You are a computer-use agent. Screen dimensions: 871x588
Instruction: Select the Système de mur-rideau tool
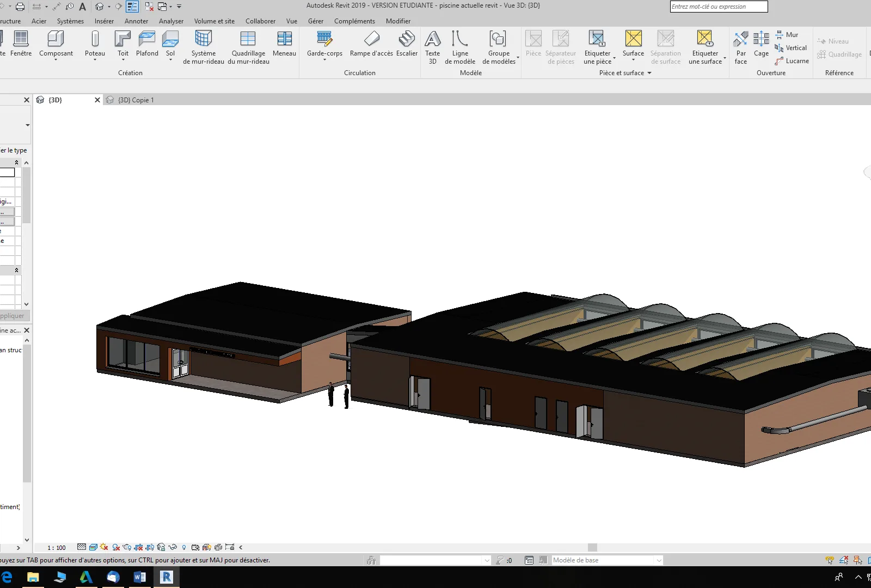point(204,47)
